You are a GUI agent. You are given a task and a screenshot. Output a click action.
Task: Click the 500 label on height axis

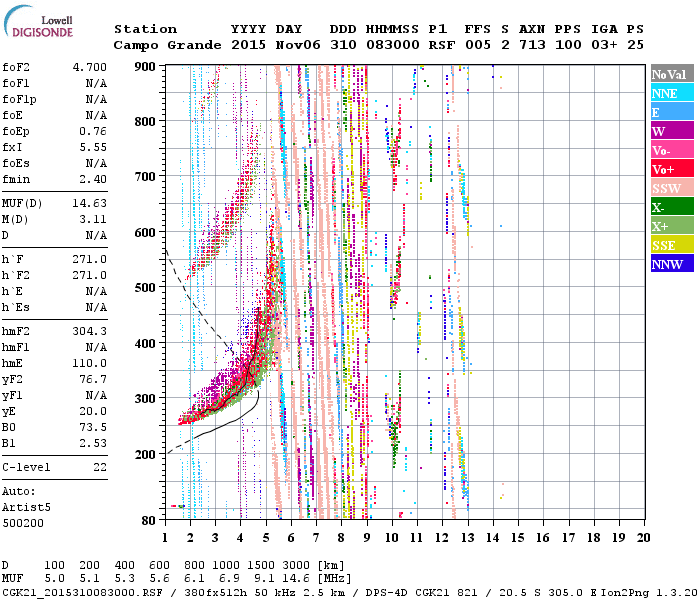coord(145,288)
